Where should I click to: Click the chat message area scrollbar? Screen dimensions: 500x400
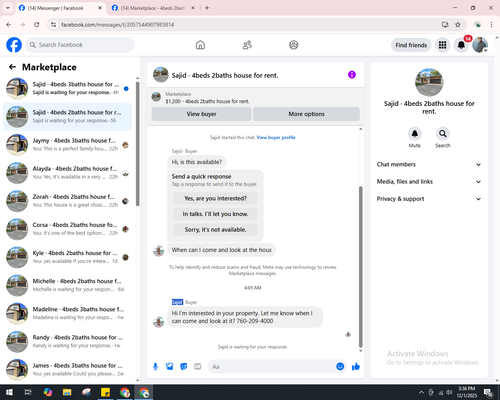coord(360,267)
